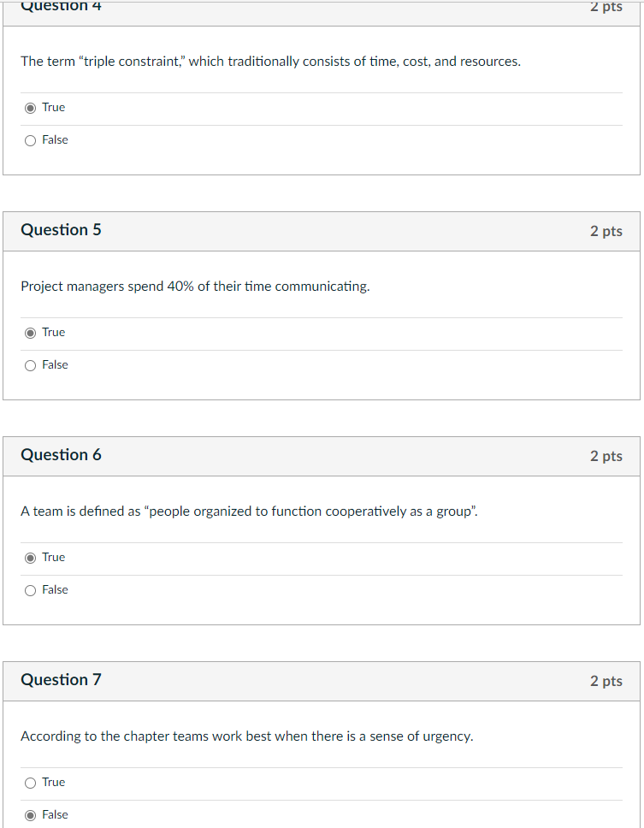The width and height of the screenshot is (644, 828).
Task: Click the 2 pts label for Question 6
Action: [x=606, y=456]
